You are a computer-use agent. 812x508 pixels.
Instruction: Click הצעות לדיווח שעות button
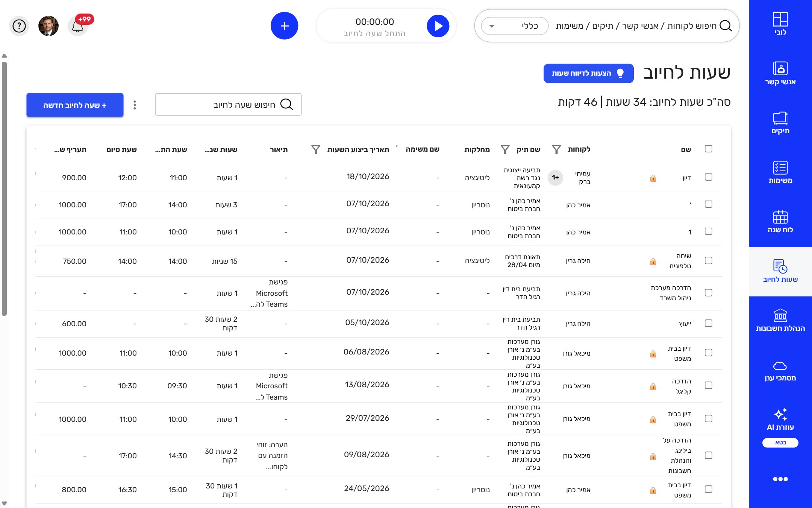tap(588, 73)
